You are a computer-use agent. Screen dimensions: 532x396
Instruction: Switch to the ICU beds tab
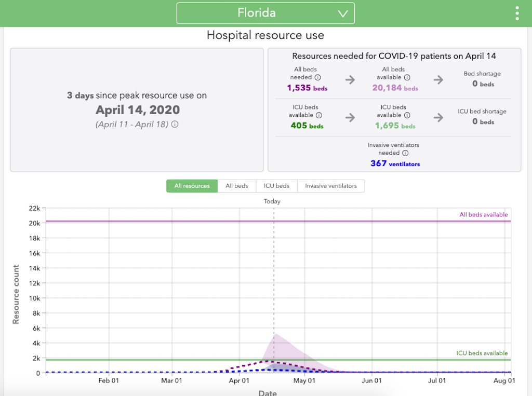coord(276,186)
